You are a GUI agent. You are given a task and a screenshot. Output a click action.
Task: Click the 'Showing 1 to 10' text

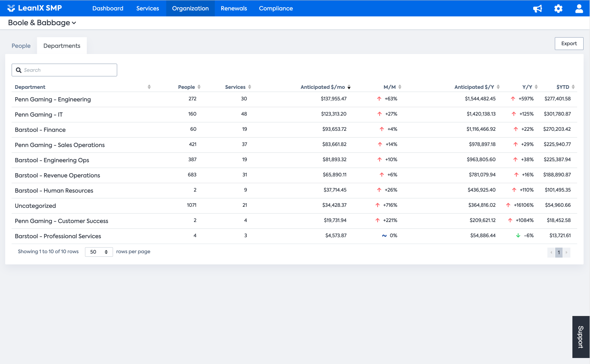click(x=48, y=252)
